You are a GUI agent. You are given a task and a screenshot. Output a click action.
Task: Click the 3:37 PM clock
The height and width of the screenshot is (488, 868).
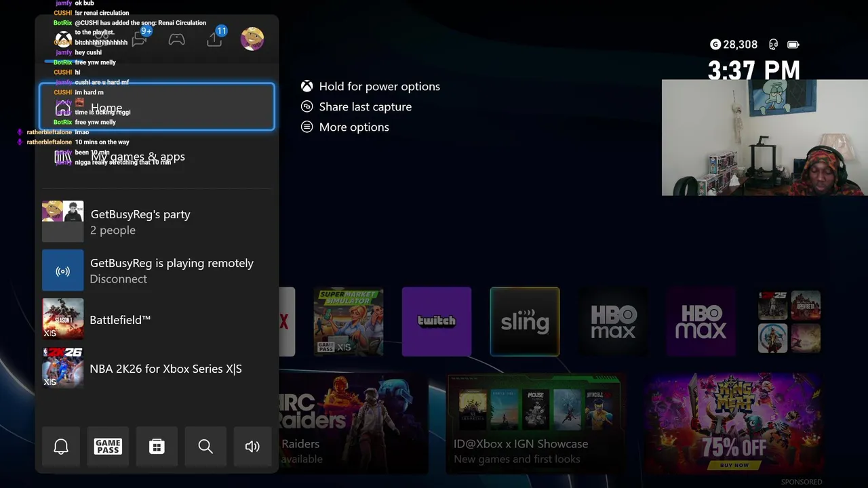pyautogui.click(x=754, y=70)
